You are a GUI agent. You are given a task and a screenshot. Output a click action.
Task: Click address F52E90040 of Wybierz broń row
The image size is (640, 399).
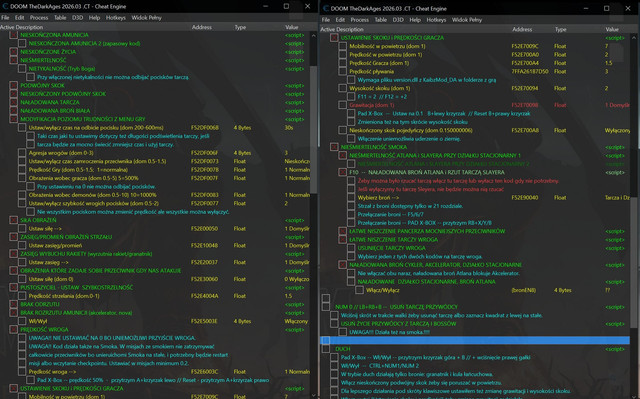tap(525, 197)
